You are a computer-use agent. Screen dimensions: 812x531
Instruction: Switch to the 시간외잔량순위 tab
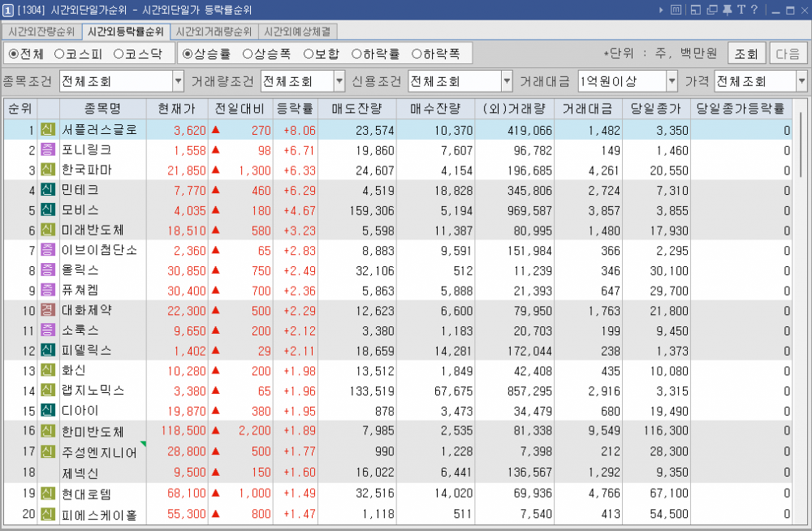pyautogui.click(x=41, y=32)
